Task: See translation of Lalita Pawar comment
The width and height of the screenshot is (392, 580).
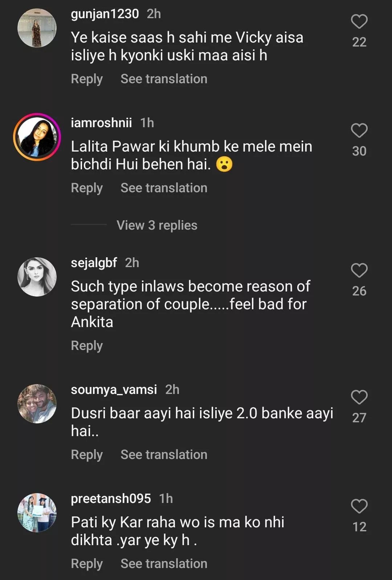Action: click(164, 188)
